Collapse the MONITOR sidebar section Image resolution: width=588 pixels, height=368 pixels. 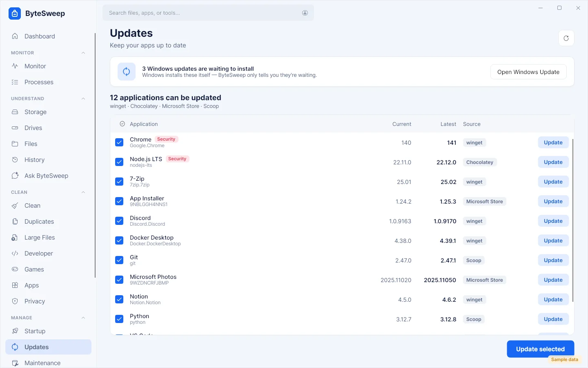(83, 53)
